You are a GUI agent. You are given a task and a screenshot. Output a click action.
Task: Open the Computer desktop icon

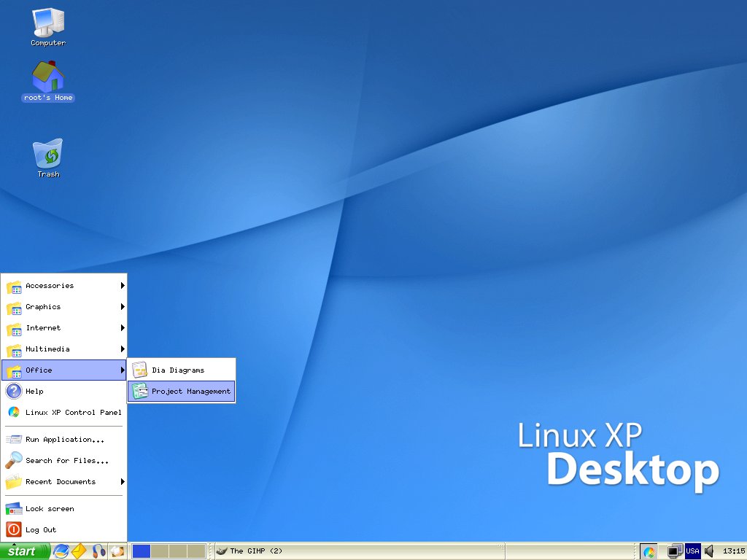point(48,27)
